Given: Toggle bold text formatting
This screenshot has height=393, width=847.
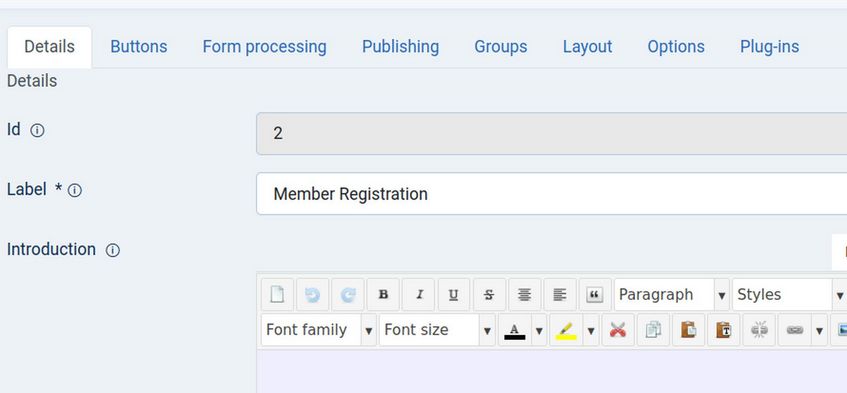Looking at the screenshot, I should (383, 295).
